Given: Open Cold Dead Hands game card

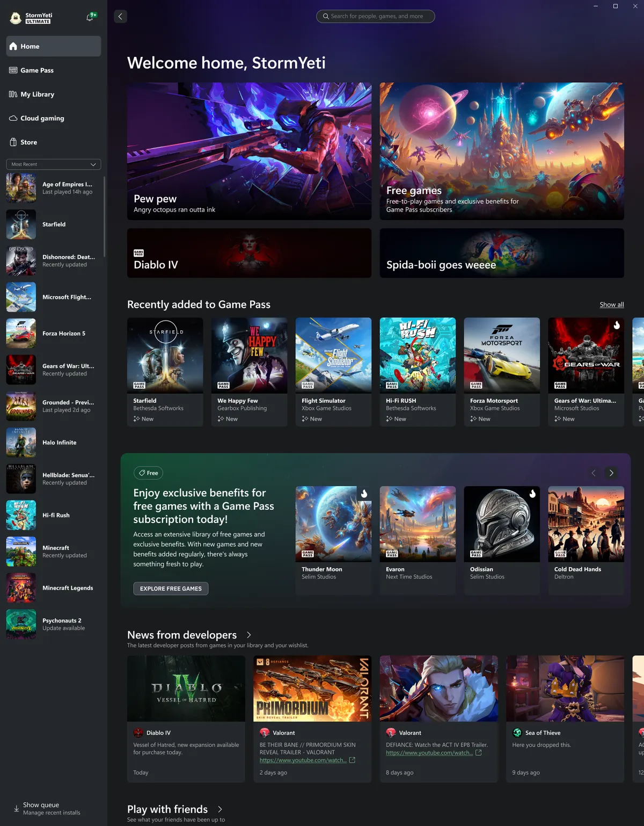Looking at the screenshot, I should [586, 540].
